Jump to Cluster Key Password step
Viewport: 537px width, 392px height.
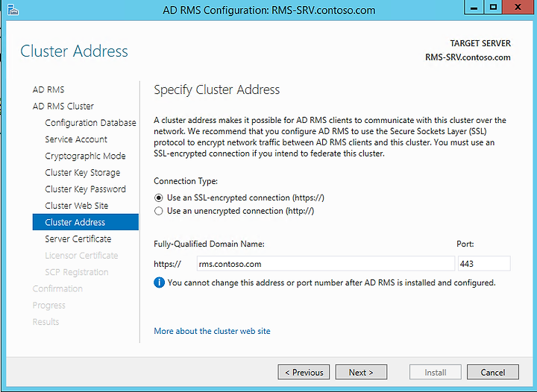pos(85,189)
